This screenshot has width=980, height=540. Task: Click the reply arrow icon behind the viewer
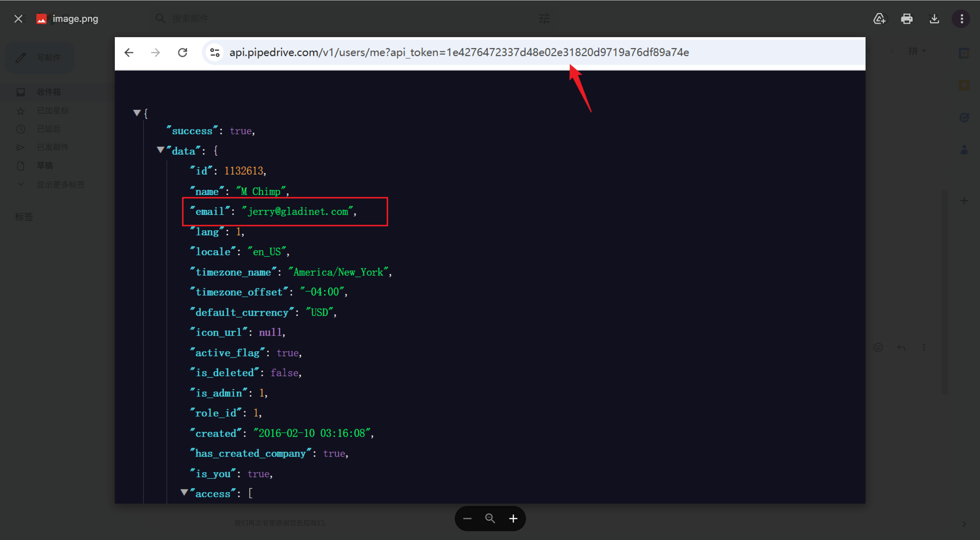click(x=901, y=347)
